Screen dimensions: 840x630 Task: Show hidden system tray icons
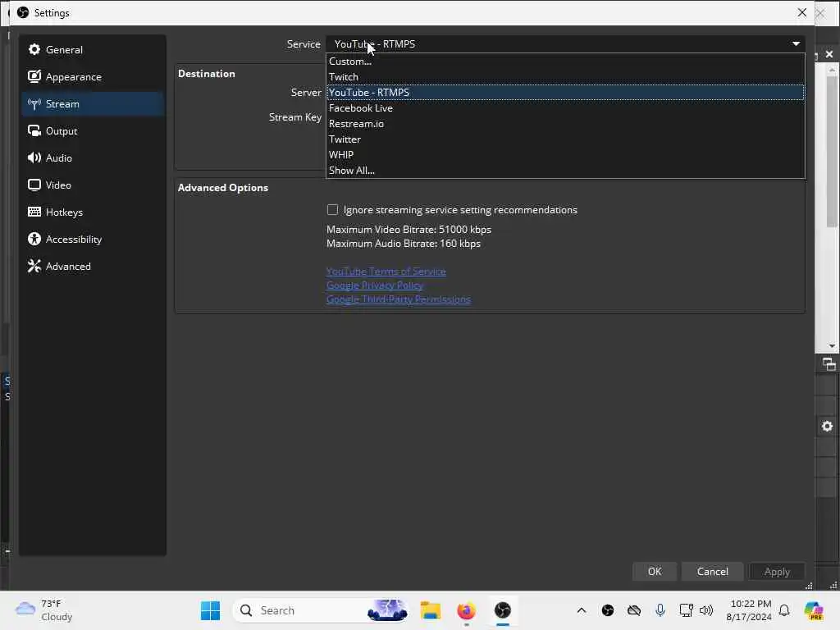coord(582,610)
